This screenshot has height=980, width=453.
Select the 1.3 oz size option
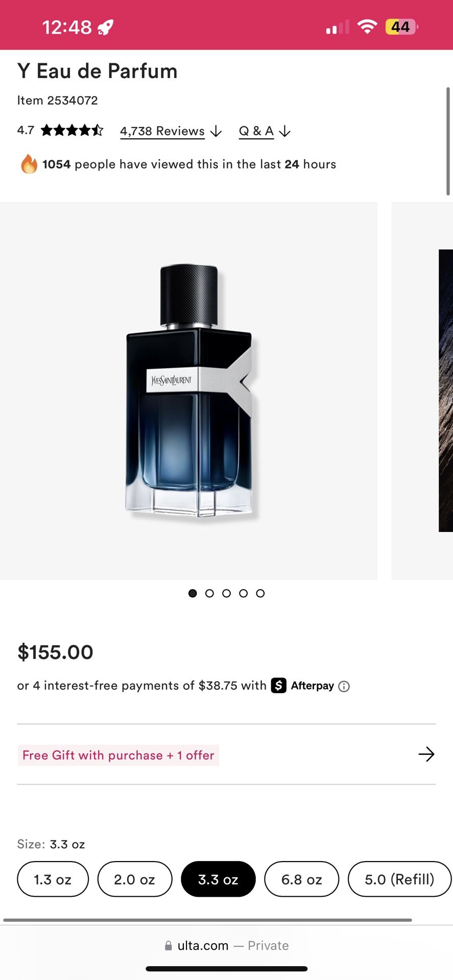pyautogui.click(x=53, y=879)
